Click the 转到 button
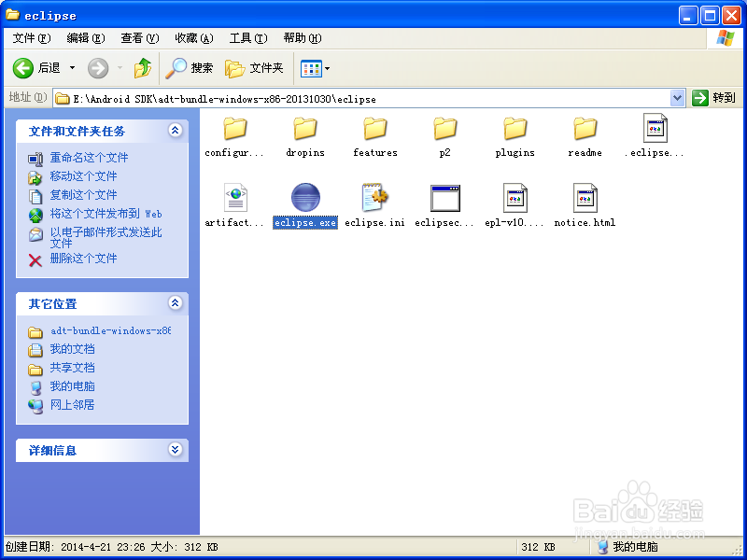 (x=715, y=97)
